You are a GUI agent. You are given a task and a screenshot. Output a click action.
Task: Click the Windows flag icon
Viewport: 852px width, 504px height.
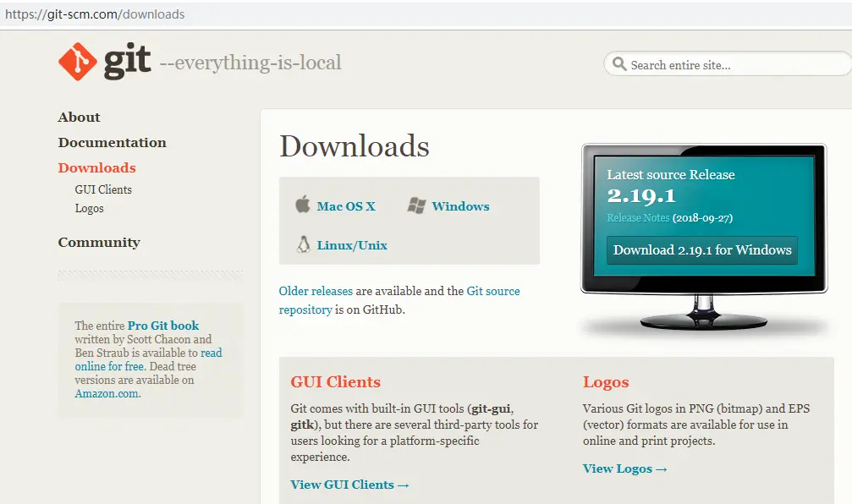pos(417,205)
